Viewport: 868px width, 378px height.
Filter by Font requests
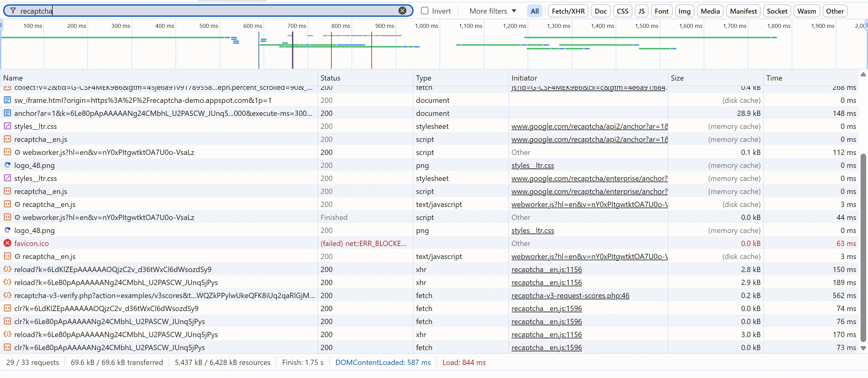pos(662,11)
